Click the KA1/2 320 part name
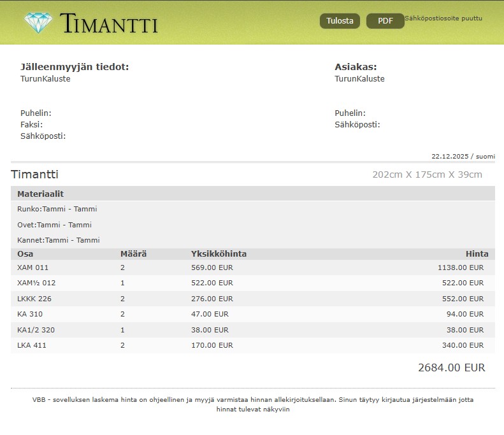Image resolution: width=504 pixels, height=435 pixels. 36,330
